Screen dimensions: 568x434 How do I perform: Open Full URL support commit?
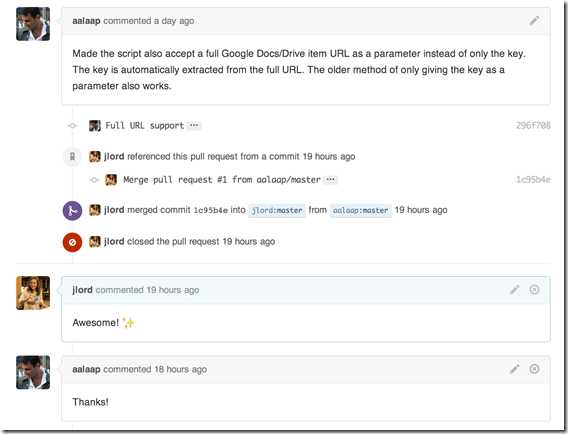145,125
